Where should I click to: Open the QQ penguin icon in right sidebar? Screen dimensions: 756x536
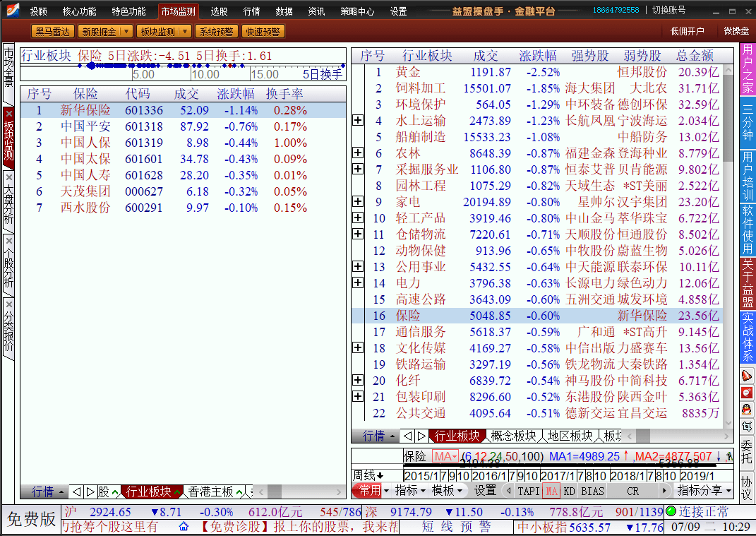coord(746,410)
